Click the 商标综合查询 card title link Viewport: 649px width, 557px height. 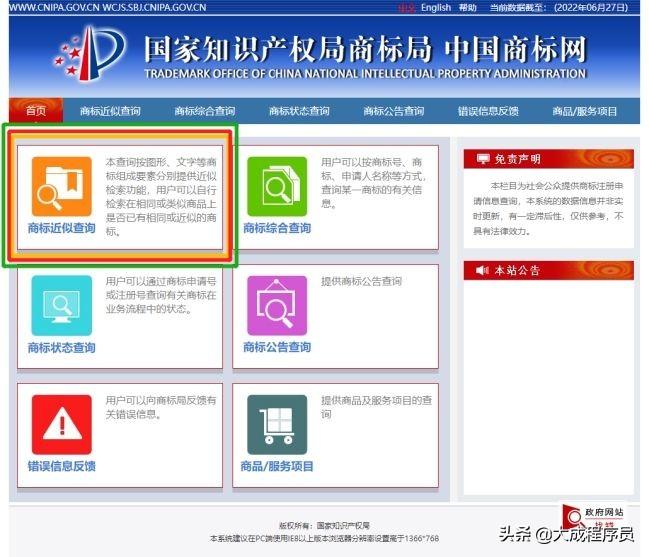(277, 228)
